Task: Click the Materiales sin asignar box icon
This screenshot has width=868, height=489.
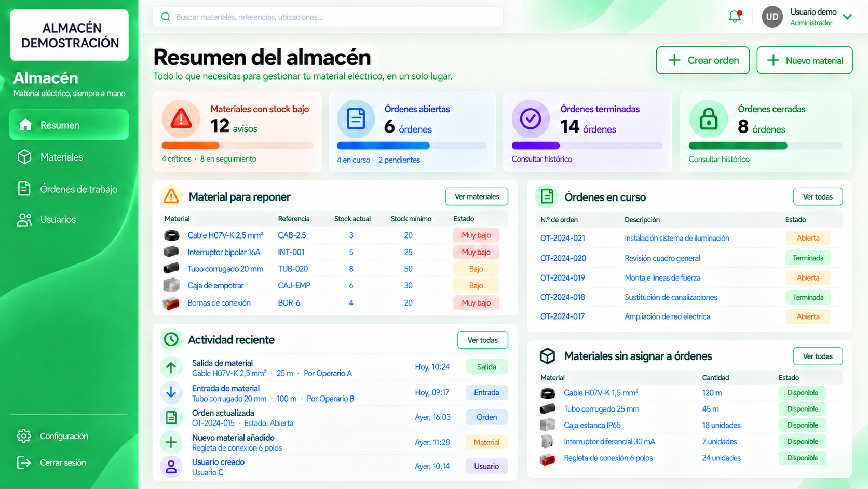Action: tap(547, 356)
